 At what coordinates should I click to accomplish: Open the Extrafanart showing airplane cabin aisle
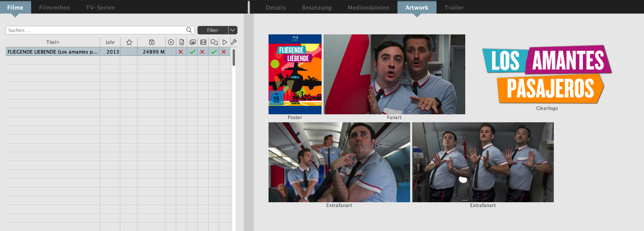(x=339, y=162)
